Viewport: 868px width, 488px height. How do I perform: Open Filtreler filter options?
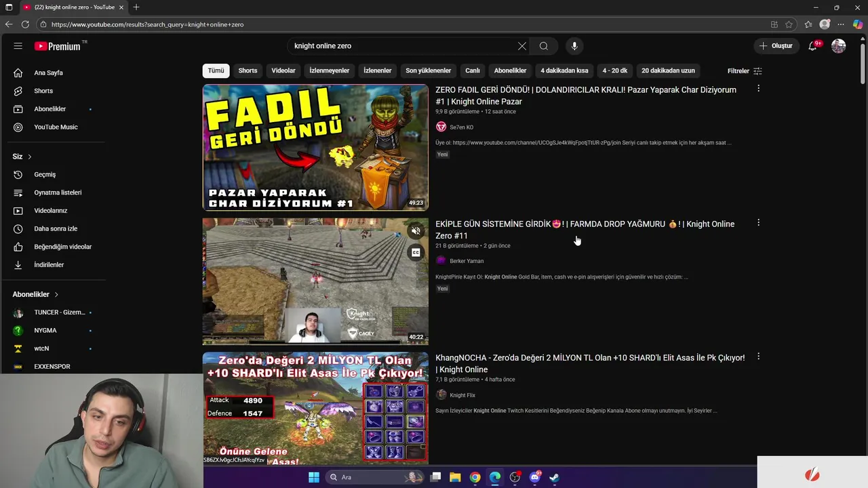coord(745,71)
